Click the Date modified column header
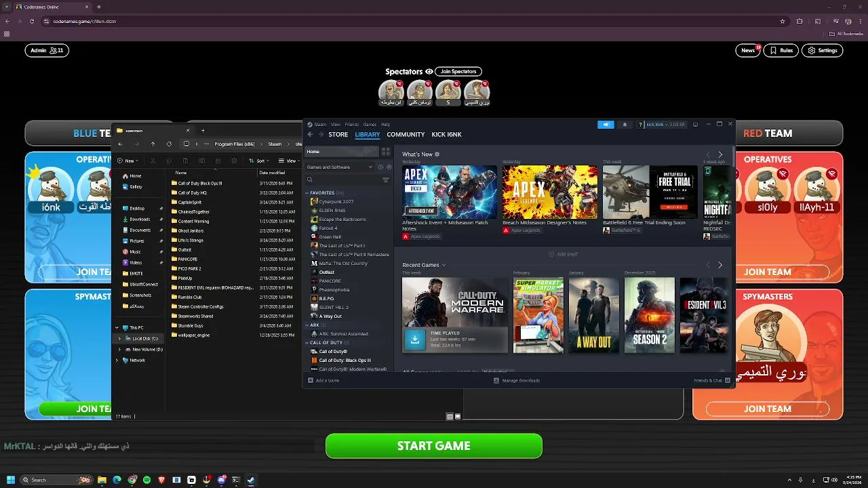Image resolution: width=868 pixels, height=488 pixels. pos(272,173)
